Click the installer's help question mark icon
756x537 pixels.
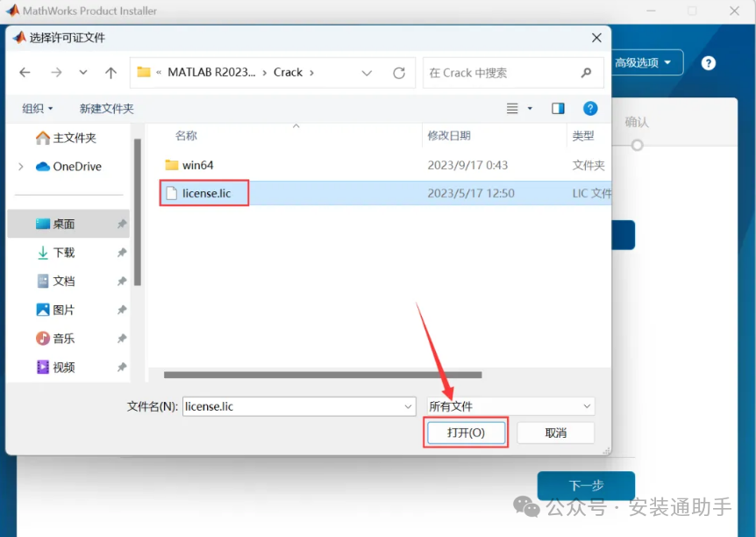tap(709, 63)
